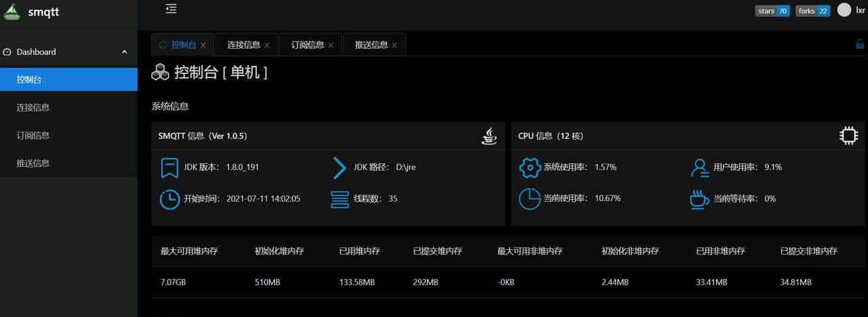
Task: Close the 连接信息 tab
Action: tap(267, 45)
